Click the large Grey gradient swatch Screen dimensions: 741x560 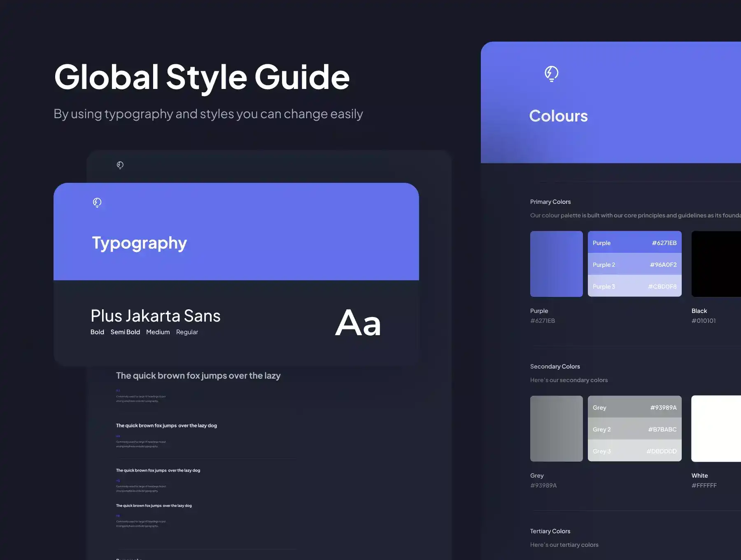556,429
